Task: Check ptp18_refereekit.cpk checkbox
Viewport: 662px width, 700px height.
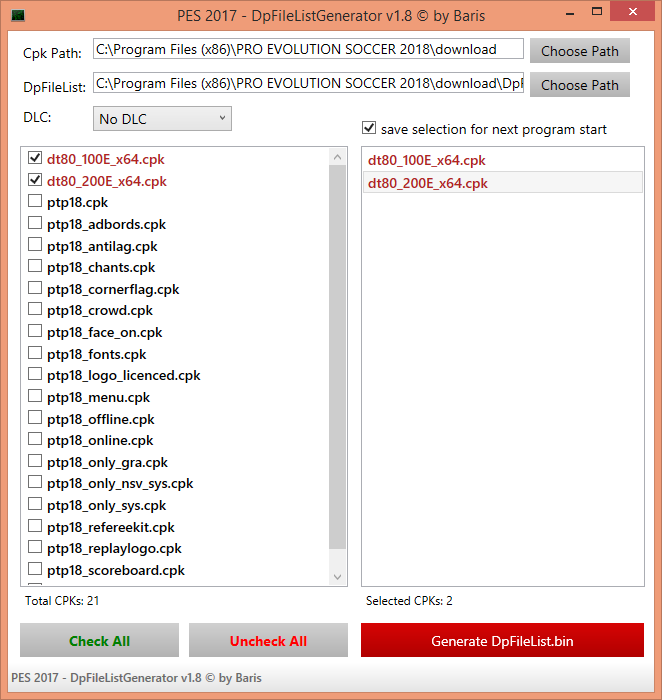Action: [35, 526]
